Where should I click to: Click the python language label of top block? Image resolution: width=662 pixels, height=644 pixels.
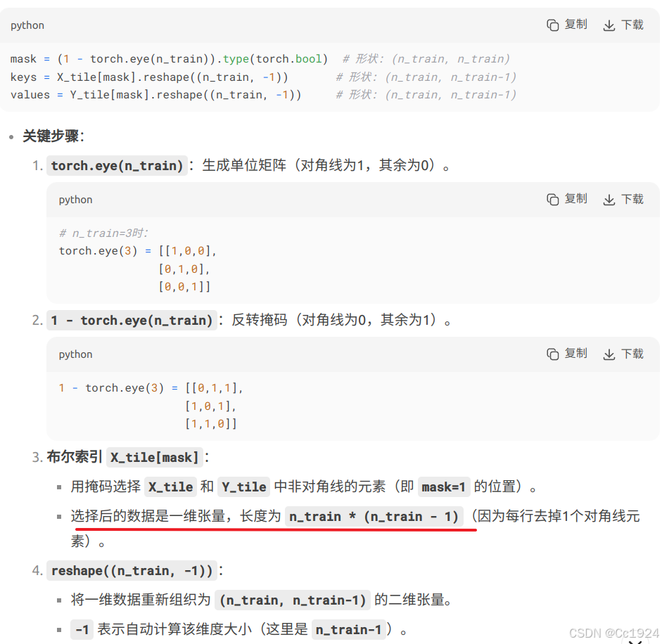coord(27,26)
